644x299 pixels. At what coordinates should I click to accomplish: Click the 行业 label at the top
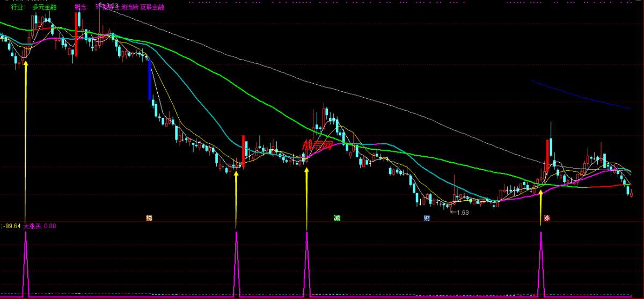(18, 8)
